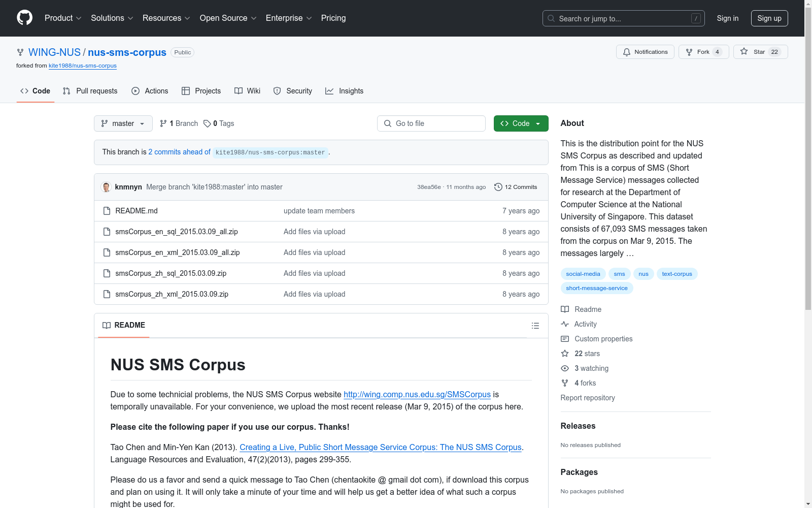Select the social-media topic tag
The width and height of the screenshot is (812, 508).
[583, 274]
